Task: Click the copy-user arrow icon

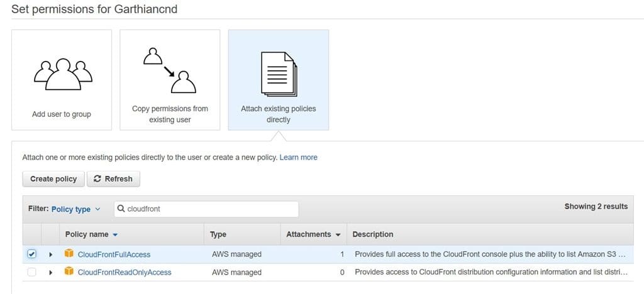Action: tap(170, 70)
